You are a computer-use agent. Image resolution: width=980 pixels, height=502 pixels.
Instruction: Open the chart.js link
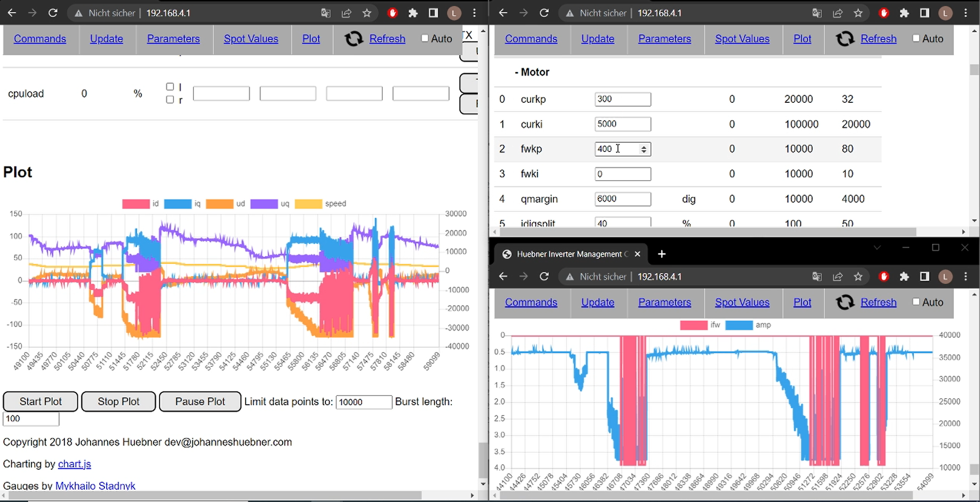74,464
